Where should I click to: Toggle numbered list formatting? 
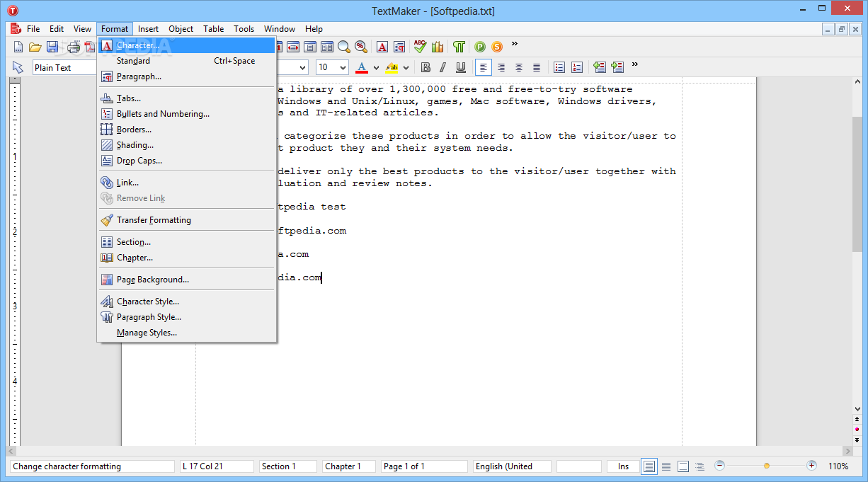pos(577,67)
